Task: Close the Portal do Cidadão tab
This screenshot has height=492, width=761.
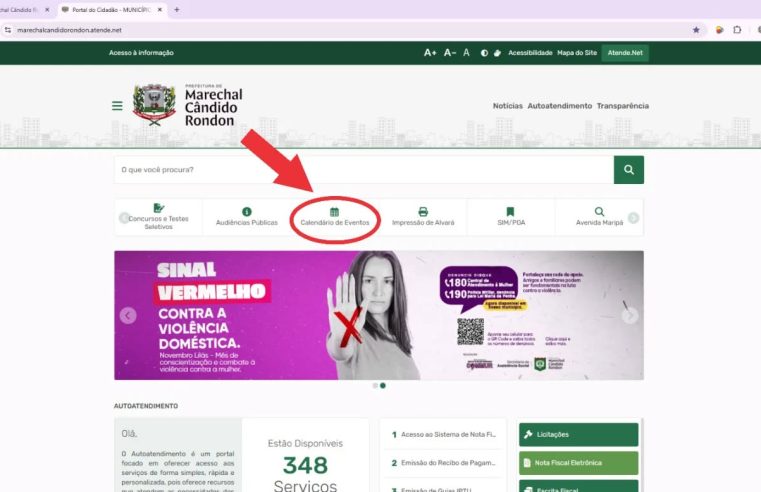Action: click(160, 10)
